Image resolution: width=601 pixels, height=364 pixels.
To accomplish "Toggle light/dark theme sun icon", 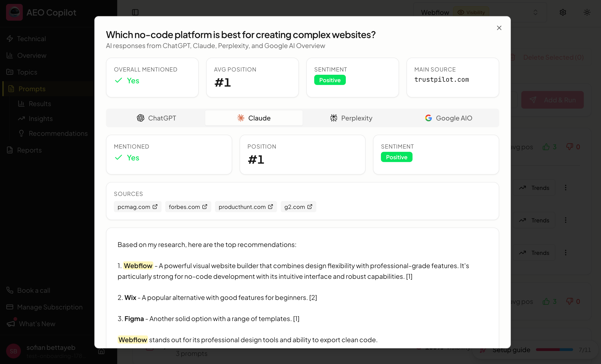I will 587,12.
